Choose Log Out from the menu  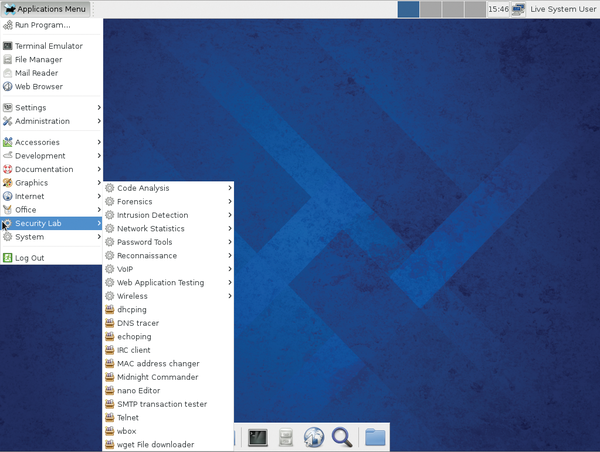(x=29, y=258)
